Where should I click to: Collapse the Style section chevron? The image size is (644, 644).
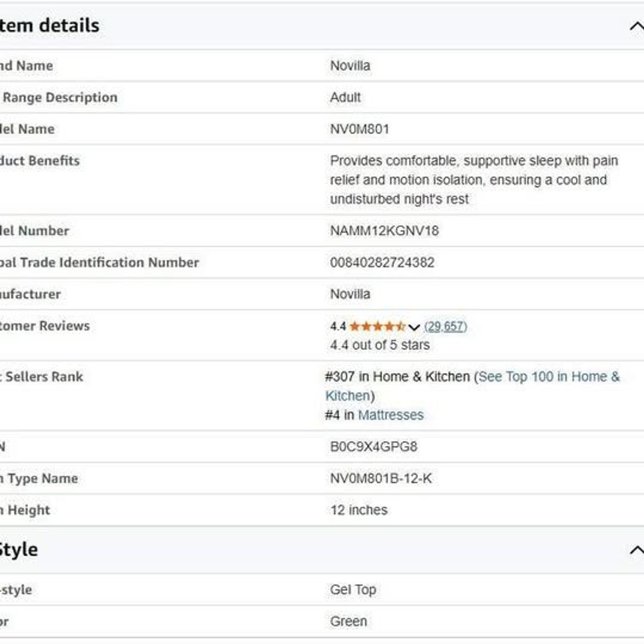pos(637,550)
